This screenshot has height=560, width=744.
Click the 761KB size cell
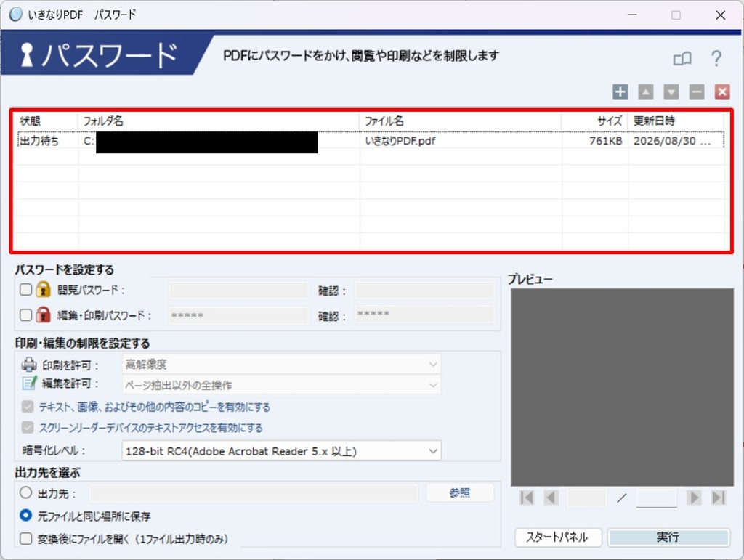tap(606, 141)
